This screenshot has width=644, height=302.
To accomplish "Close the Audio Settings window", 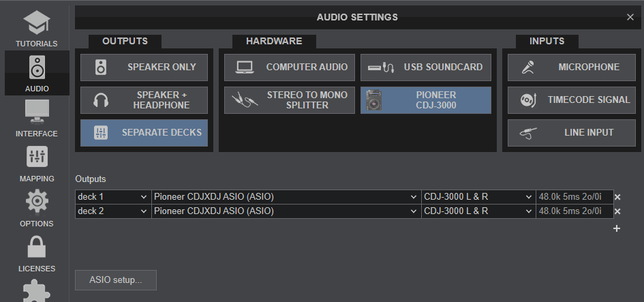I will tap(630, 17).
